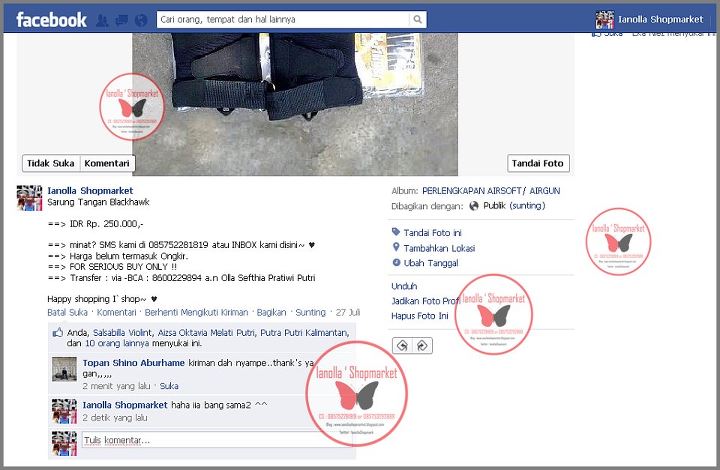720x470 pixels.
Task: Open Putra Putri Kalimantan profile
Action: point(304,333)
